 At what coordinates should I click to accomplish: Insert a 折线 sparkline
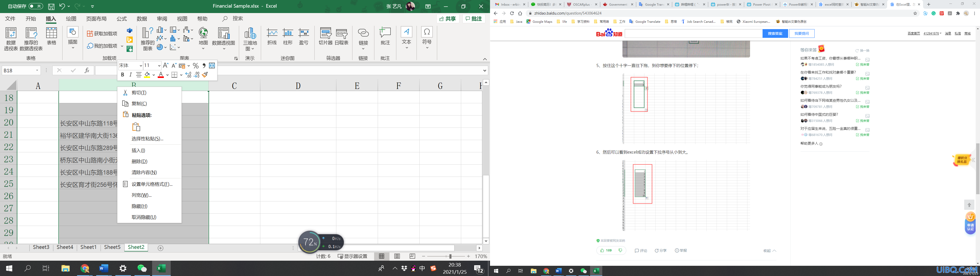[272, 37]
